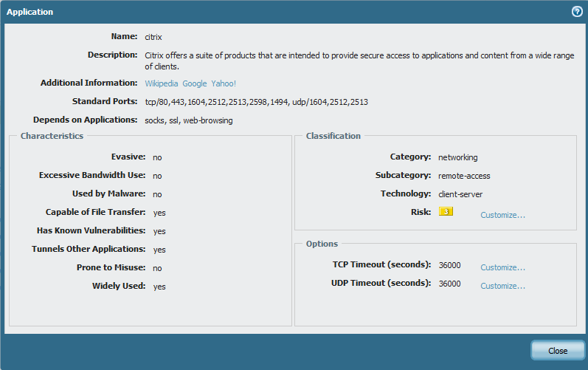Open the help question mark icon

click(x=577, y=12)
